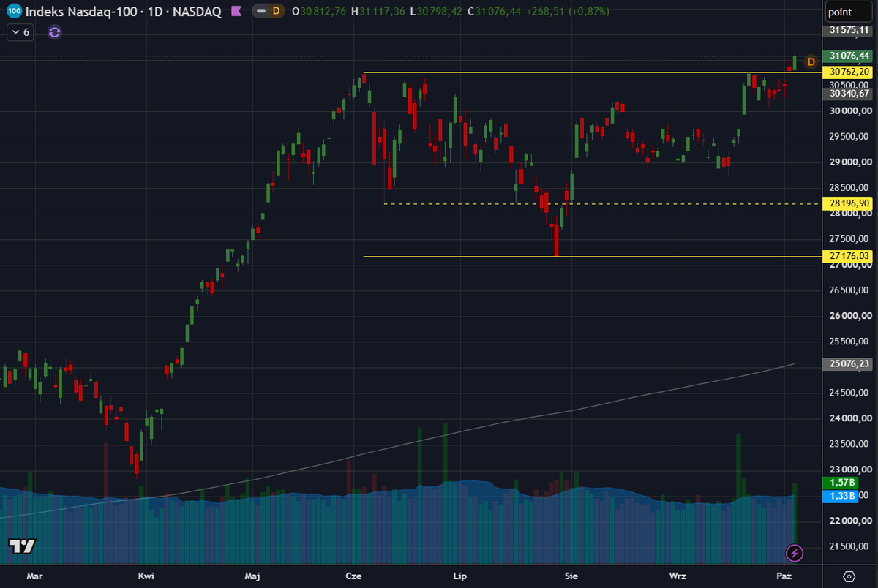Click the +268,51 (+0,87%) change value
This screenshot has height=588, width=878.
[x=568, y=12]
